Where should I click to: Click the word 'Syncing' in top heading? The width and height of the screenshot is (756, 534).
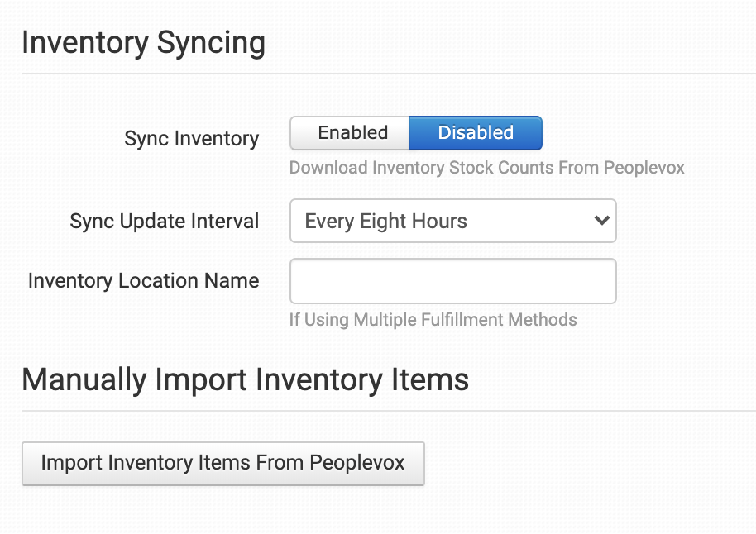(x=214, y=42)
